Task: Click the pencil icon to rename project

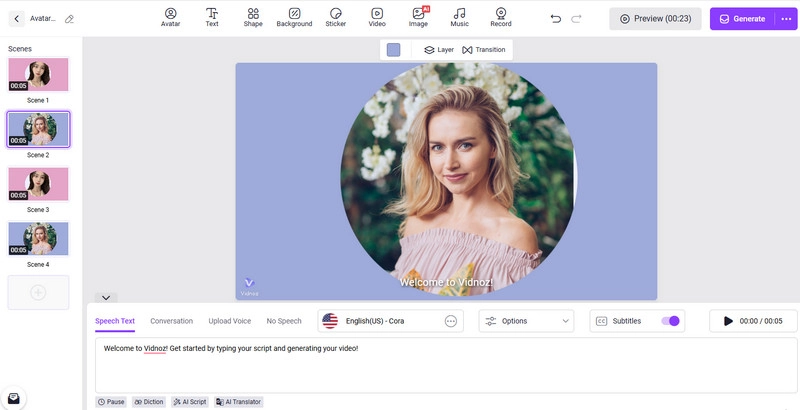Action: click(69, 19)
